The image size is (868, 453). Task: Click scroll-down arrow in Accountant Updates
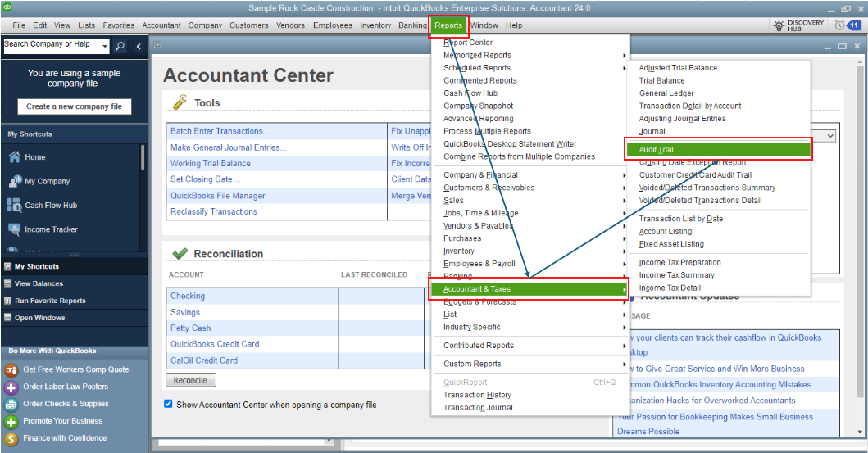[861, 432]
